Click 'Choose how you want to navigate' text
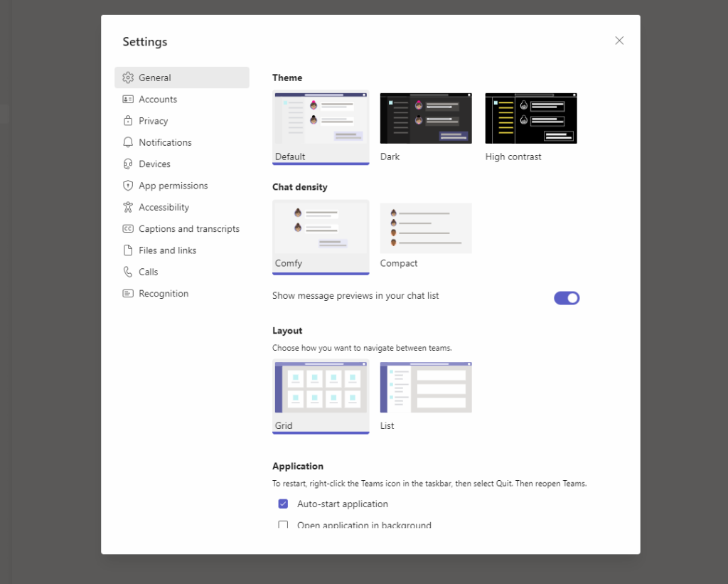 pos(362,348)
